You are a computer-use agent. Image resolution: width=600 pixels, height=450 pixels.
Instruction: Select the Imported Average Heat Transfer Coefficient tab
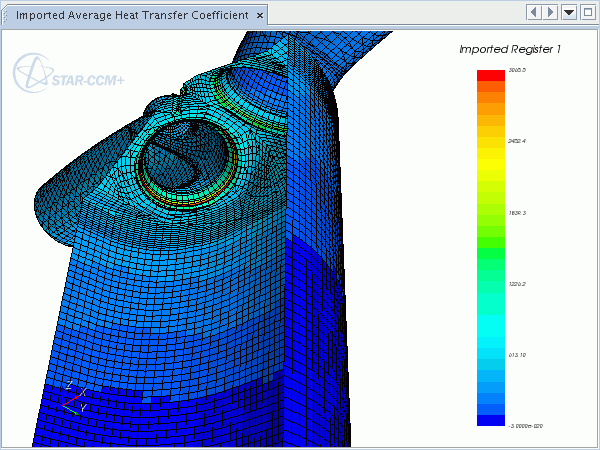coord(132,16)
